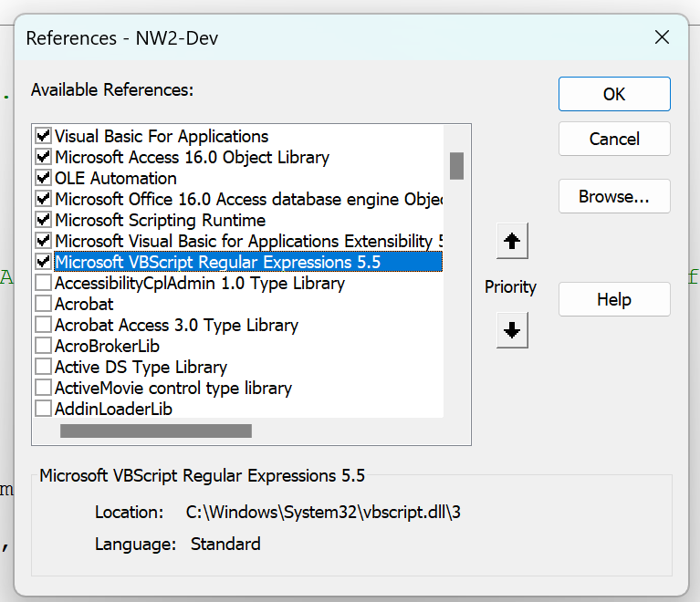The height and width of the screenshot is (602, 700).
Task: Move selected reference down in priority
Action: tap(512, 330)
